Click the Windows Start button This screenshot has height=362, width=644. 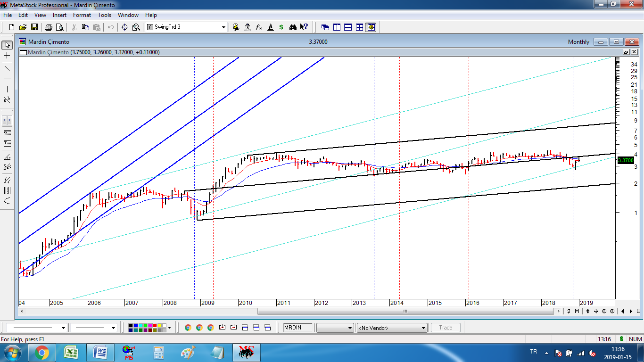[12, 353]
